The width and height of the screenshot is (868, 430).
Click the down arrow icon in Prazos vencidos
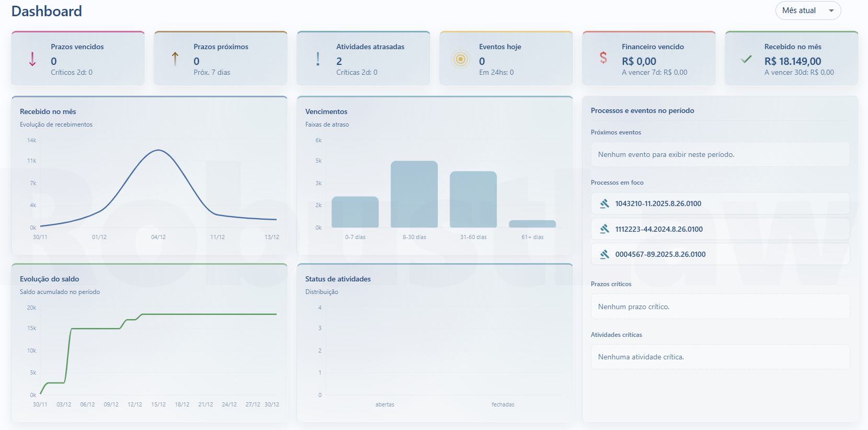click(32, 59)
